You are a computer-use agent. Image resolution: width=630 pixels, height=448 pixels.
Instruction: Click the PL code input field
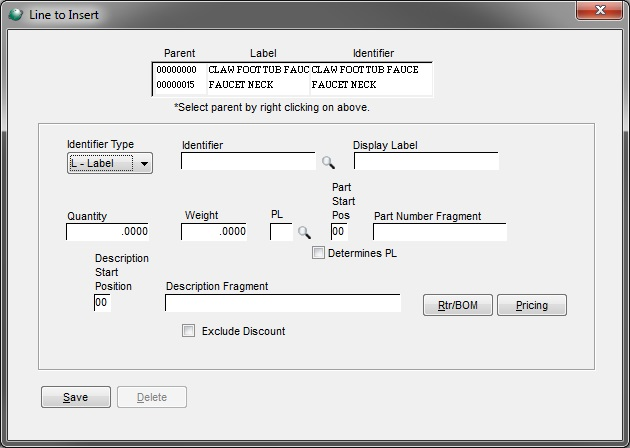[x=281, y=232]
